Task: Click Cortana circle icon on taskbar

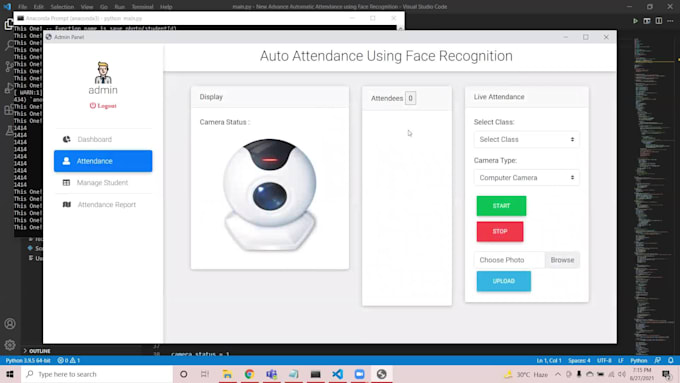Action: (183, 374)
